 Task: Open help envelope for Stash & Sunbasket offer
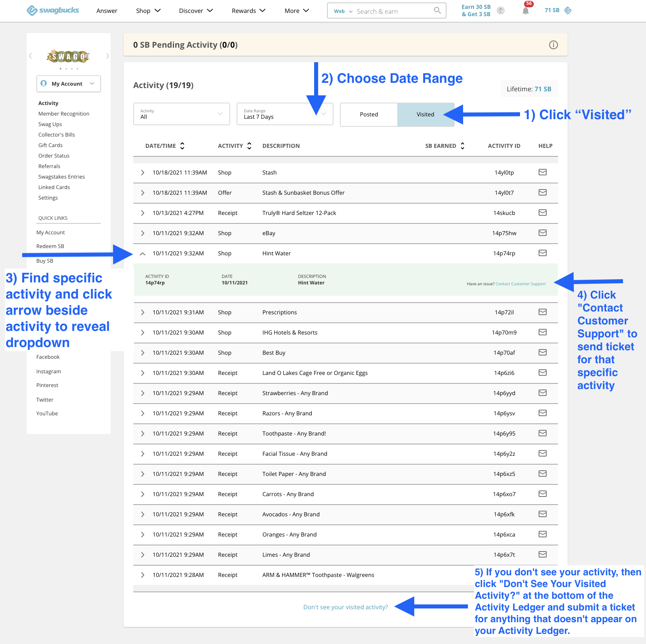tap(543, 192)
